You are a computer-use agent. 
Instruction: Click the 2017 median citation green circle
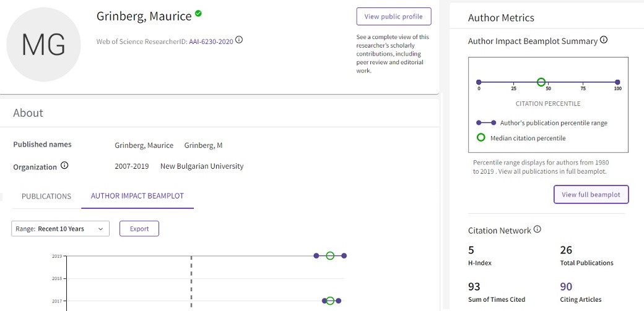point(330,300)
